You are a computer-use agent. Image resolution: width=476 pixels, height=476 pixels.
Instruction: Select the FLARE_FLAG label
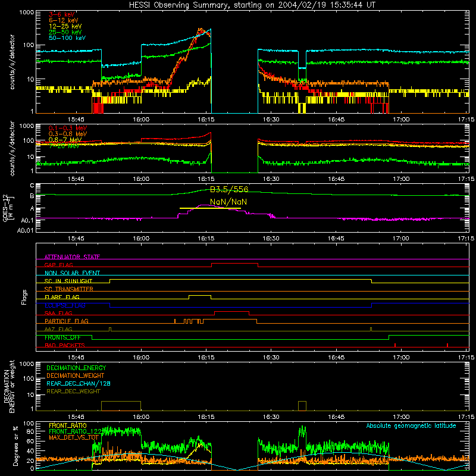pos(62,297)
